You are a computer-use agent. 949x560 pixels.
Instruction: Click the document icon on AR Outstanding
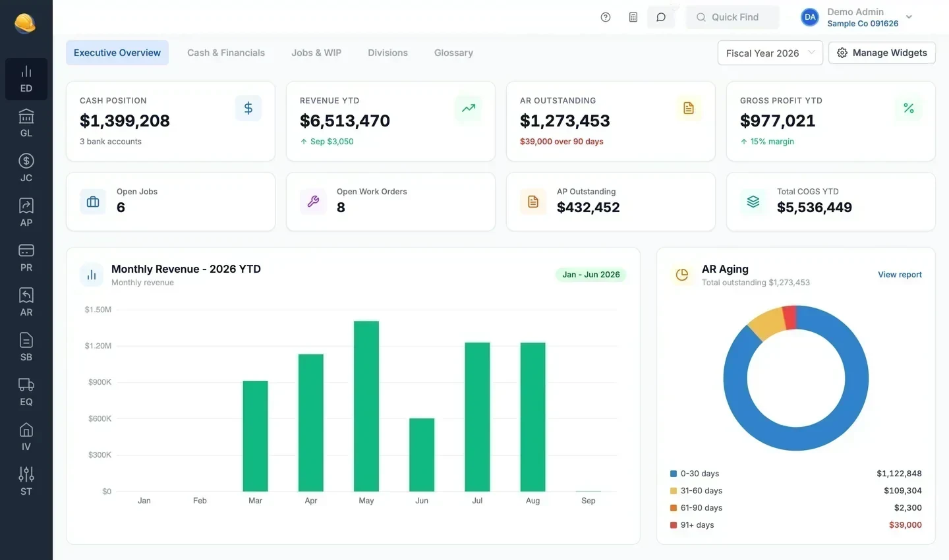(x=689, y=108)
